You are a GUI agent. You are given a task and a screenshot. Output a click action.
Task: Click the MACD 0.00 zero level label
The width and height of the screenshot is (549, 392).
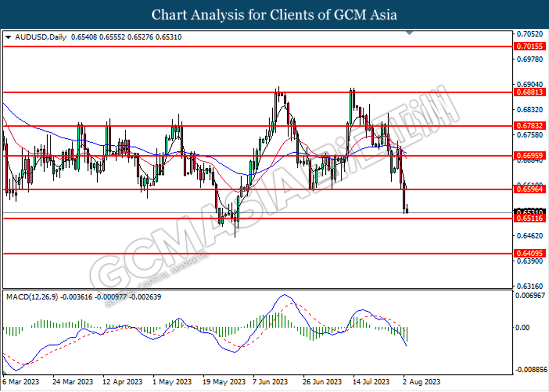(522, 328)
